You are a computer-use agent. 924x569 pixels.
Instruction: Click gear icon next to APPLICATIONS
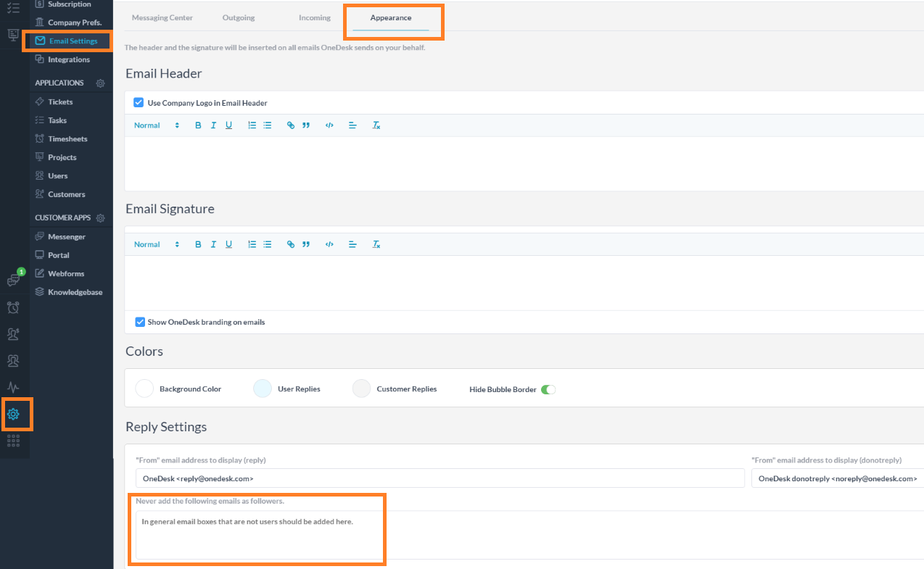coord(101,83)
